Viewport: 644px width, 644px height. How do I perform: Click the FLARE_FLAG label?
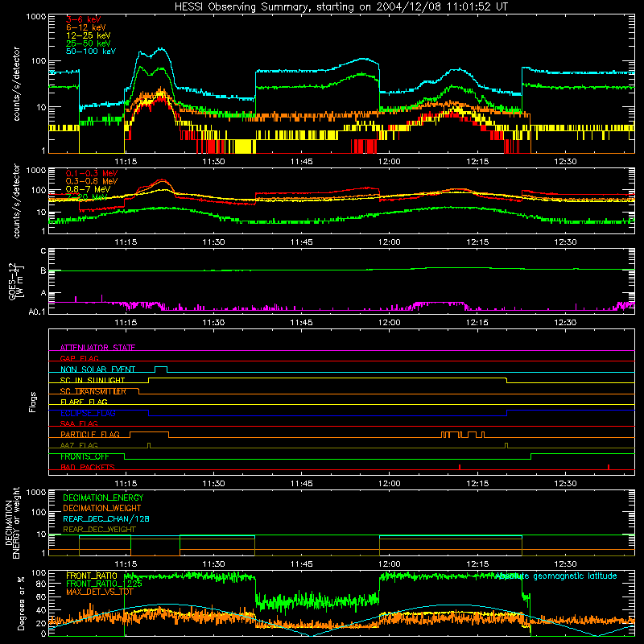[84, 402]
